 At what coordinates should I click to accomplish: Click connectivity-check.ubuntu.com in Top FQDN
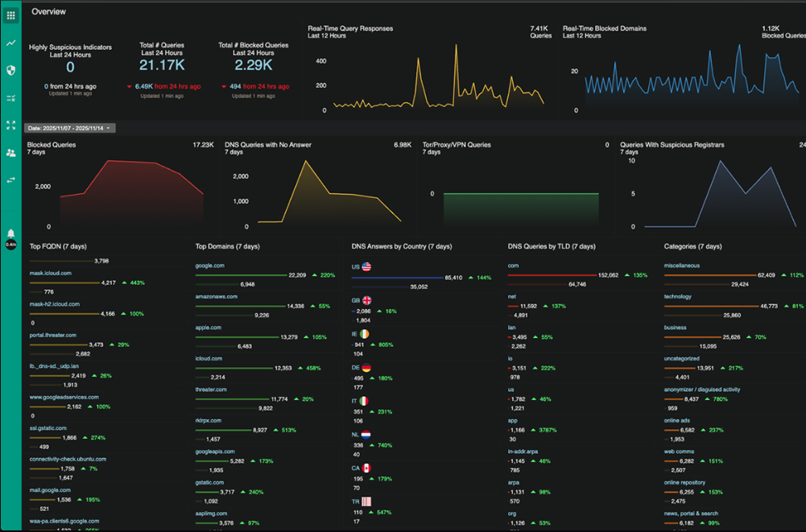68,459
